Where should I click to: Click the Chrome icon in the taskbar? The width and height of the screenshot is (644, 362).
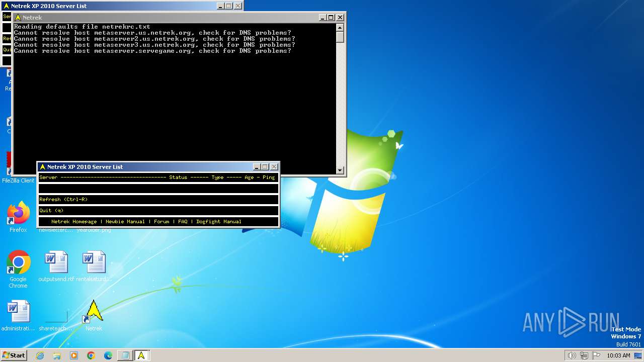coord(91,355)
